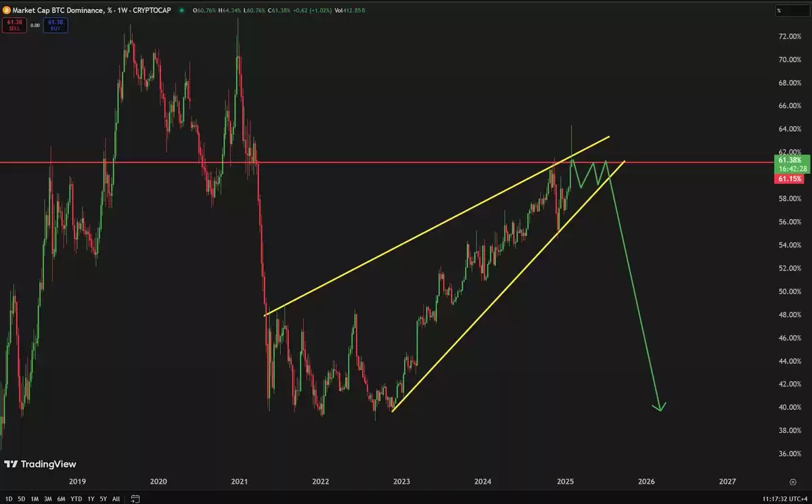Select the 1M time range
Screen dimensions: 812x504
pyautogui.click(x=35, y=499)
